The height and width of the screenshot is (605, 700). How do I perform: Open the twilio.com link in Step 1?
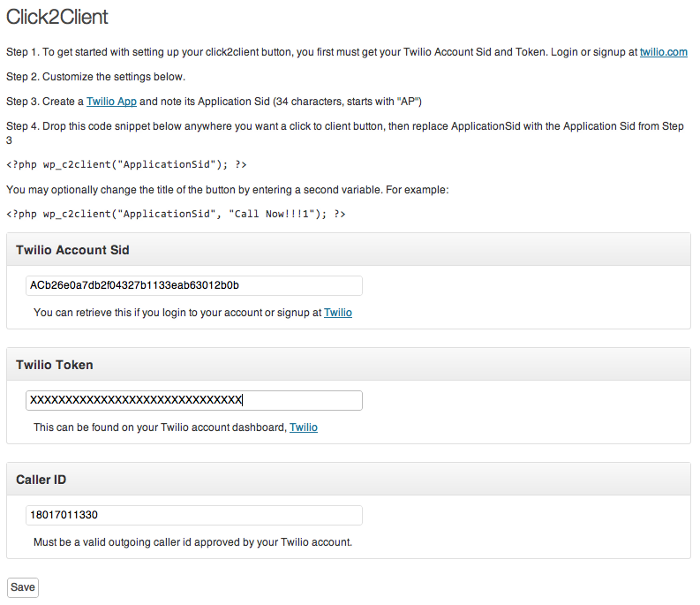click(664, 52)
